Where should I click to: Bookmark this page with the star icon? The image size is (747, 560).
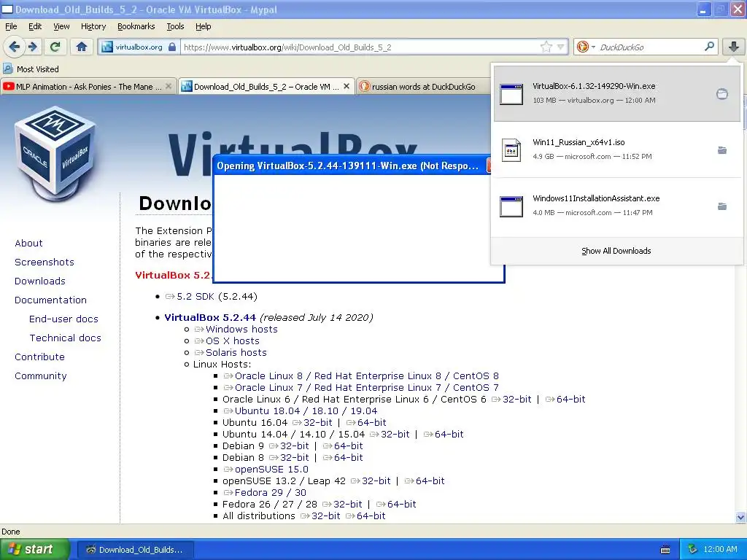(546, 47)
